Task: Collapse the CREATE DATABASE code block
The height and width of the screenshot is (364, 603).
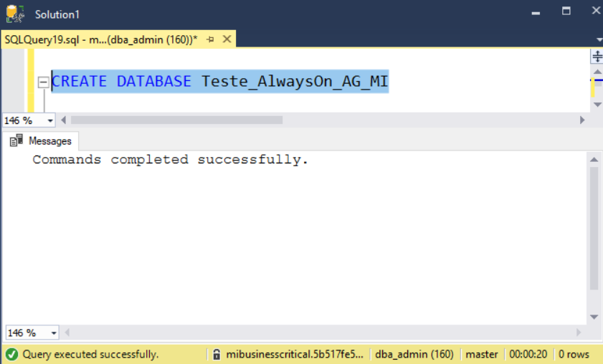Action: click(43, 82)
